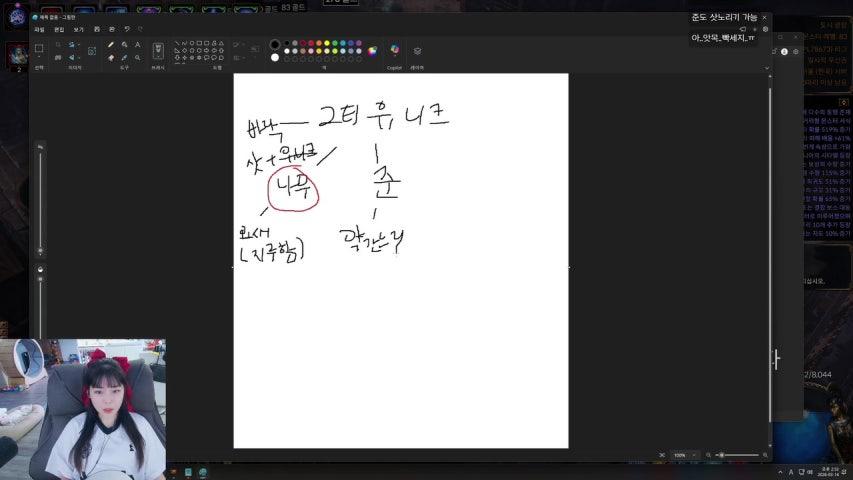Expand the Selection tool options arrow
Image resolution: width=853 pixels, height=480 pixels.
coord(39,57)
